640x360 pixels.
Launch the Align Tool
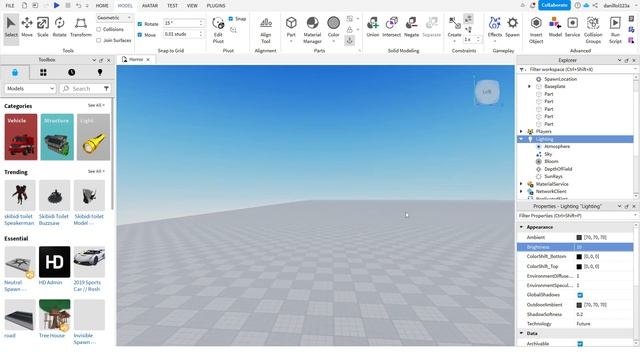pos(266,29)
